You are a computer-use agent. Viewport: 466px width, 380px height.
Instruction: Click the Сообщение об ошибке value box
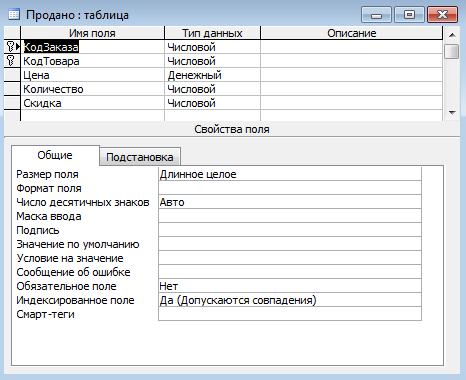290,272
